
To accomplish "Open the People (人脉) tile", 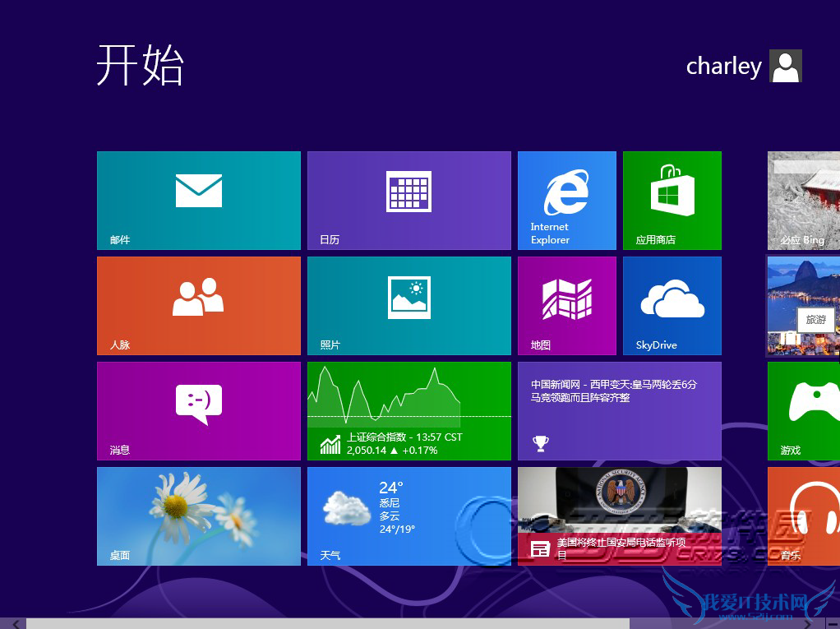I will (199, 306).
